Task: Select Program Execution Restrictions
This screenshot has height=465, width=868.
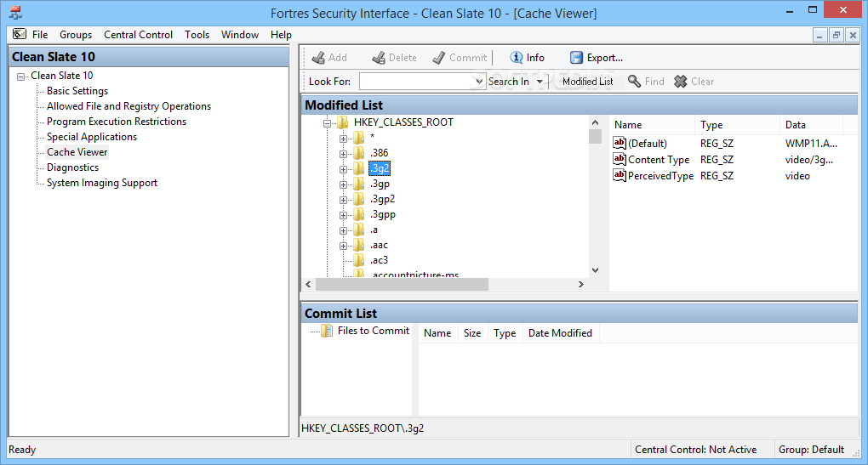Action: 117,121
